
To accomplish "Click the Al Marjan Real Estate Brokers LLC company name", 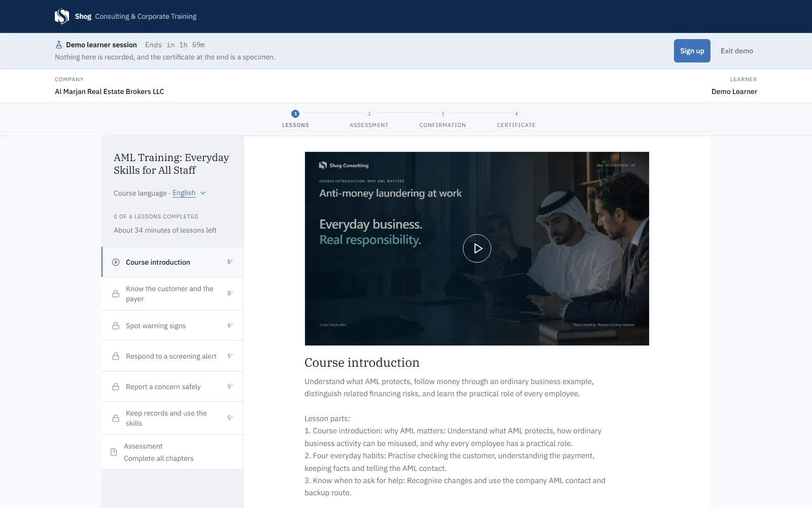I will (x=110, y=91).
